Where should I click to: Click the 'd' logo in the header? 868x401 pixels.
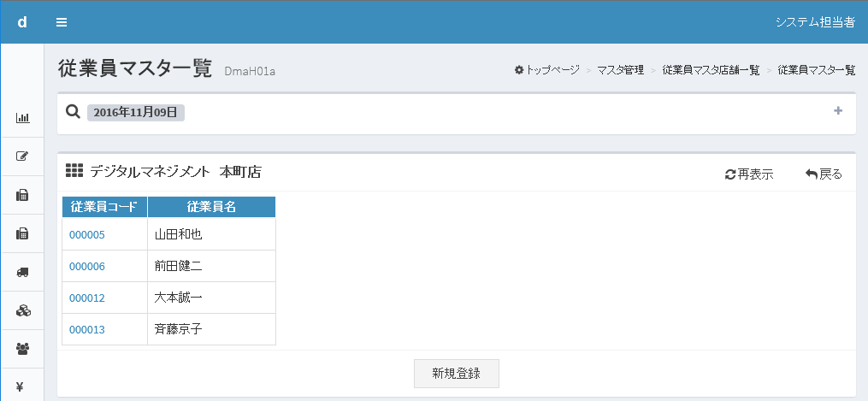coord(22,22)
